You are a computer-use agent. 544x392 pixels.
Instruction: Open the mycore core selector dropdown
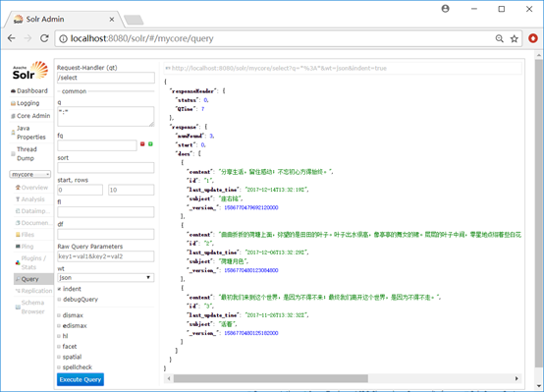29,174
